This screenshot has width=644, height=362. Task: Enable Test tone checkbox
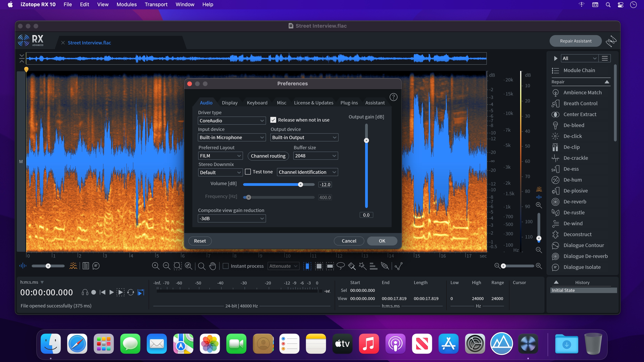pyautogui.click(x=248, y=172)
